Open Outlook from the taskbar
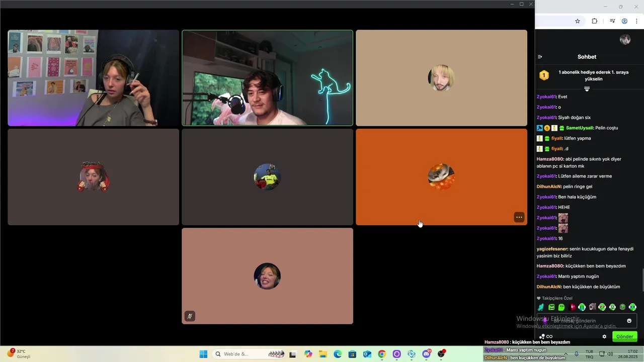644x362 pixels. (x=367, y=354)
